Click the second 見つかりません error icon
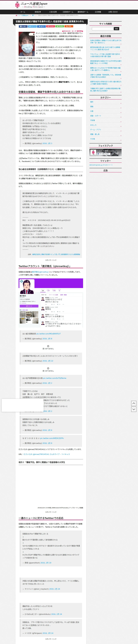The width and height of the screenshot is (138, 644). pyautogui.click(x=48, y=368)
